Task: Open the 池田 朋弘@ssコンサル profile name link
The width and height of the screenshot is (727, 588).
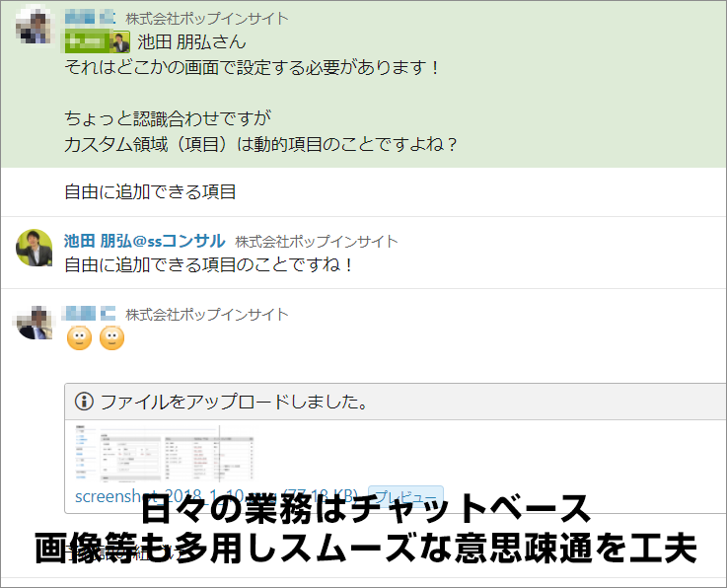Action: point(145,241)
